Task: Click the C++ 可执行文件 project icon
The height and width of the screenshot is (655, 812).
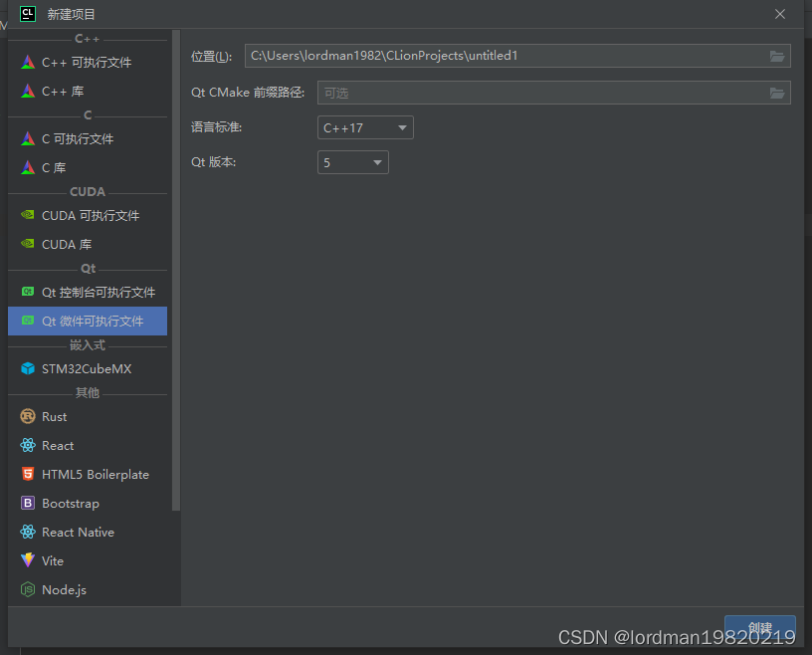Action: [x=28, y=62]
